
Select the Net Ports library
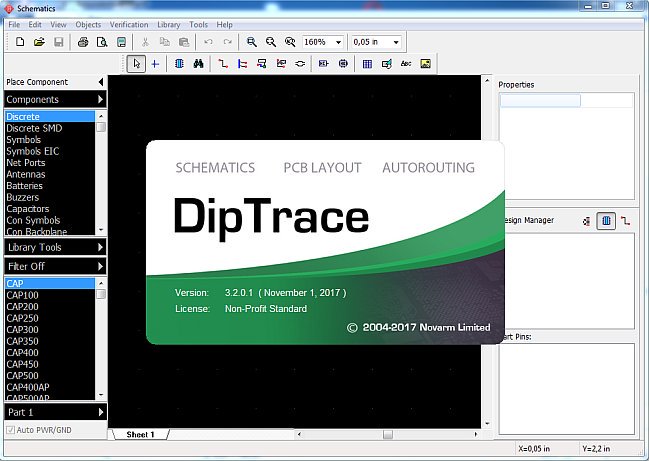(x=49, y=163)
